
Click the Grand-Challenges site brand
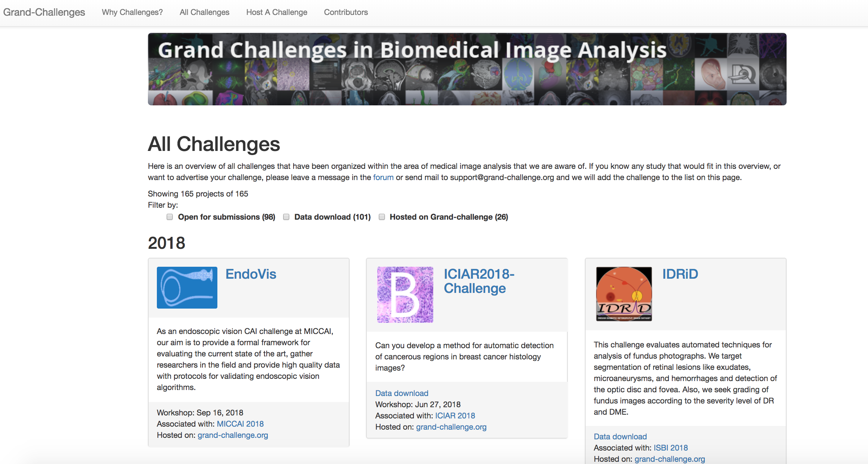(x=44, y=12)
